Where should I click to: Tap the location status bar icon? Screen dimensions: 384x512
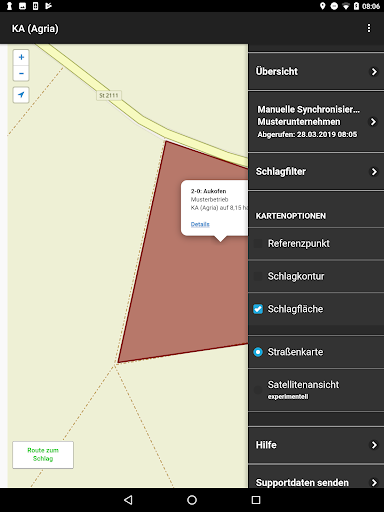(322, 6)
